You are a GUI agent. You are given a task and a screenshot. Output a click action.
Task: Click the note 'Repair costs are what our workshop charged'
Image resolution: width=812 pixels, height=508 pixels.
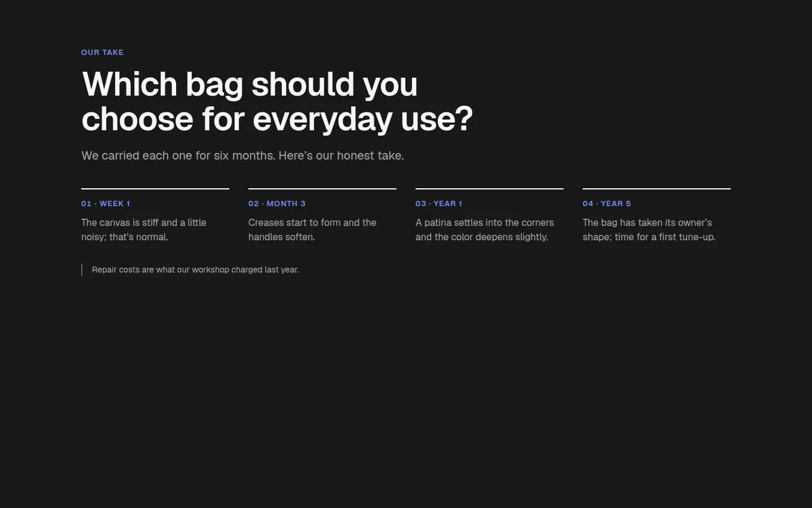(x=195, y=270)
